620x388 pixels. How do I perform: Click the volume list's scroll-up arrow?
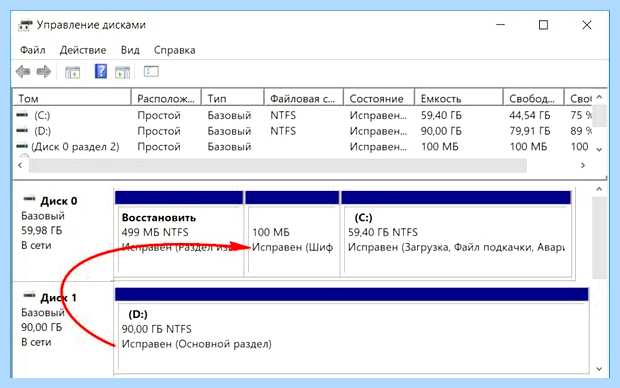coord(599,97)
